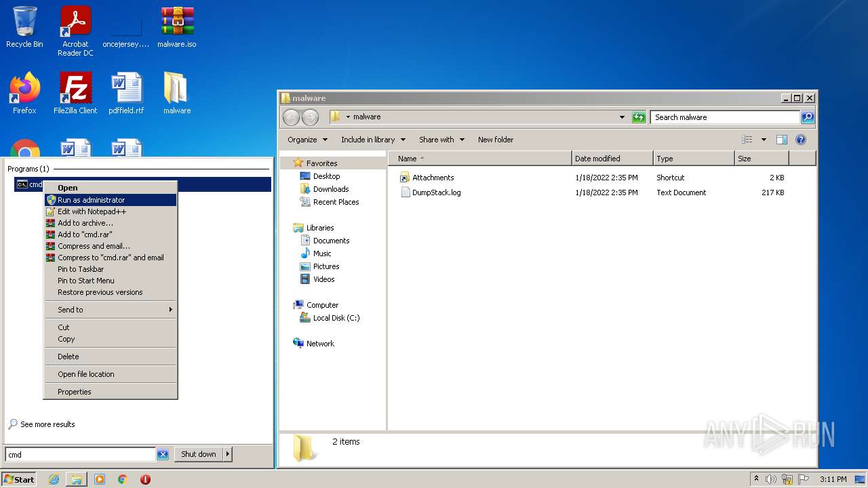Choose Edit with Notepad++
Viewport: 868px width, 488px height.
click(110, 211)
